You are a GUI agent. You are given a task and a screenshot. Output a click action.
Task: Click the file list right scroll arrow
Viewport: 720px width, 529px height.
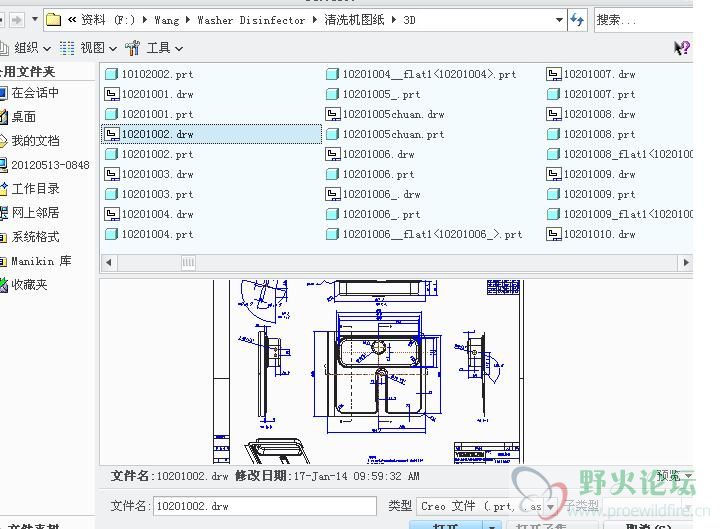[x=686, y=263]
